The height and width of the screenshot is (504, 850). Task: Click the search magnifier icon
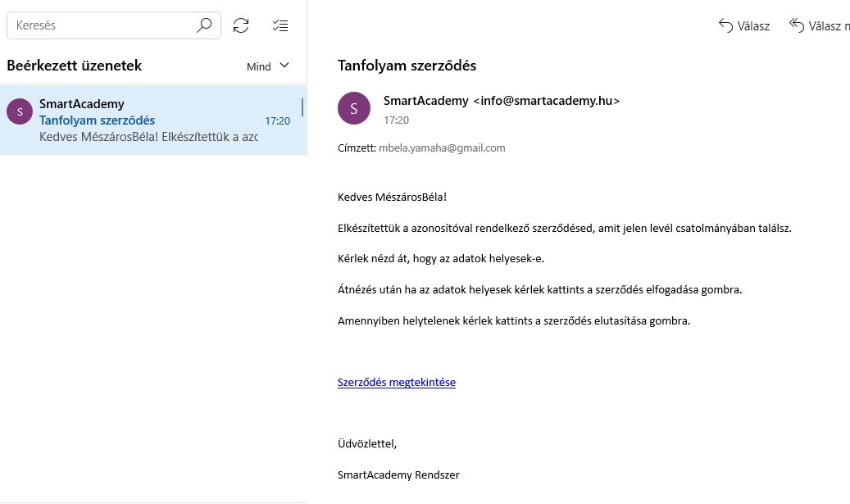click(x=204, y=25)
